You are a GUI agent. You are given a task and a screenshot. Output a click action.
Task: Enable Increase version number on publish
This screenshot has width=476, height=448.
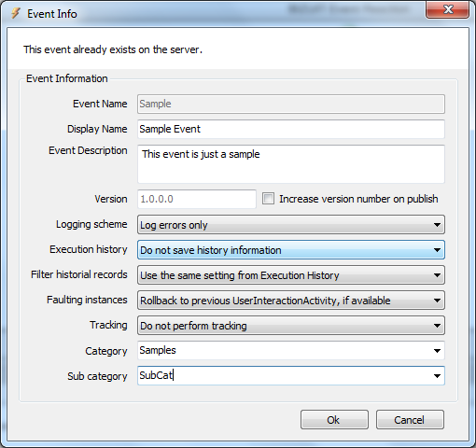[268, 199]
